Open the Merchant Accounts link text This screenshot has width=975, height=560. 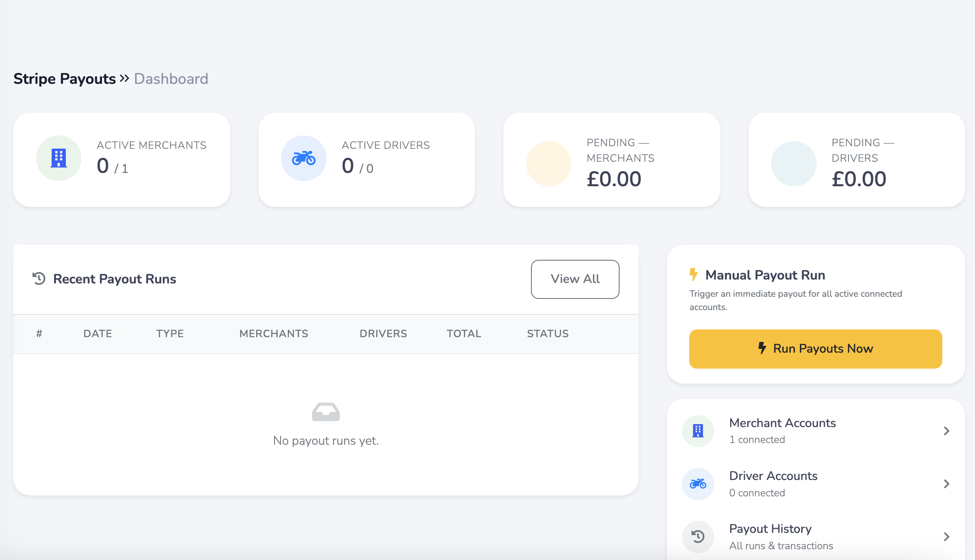click(782, 423)
